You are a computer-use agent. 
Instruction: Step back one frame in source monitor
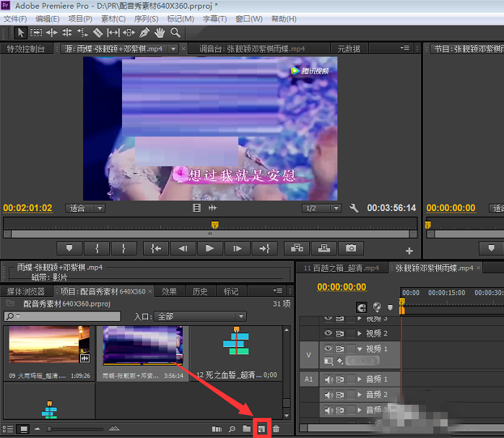pyautogui.click(x=183, y=249)
